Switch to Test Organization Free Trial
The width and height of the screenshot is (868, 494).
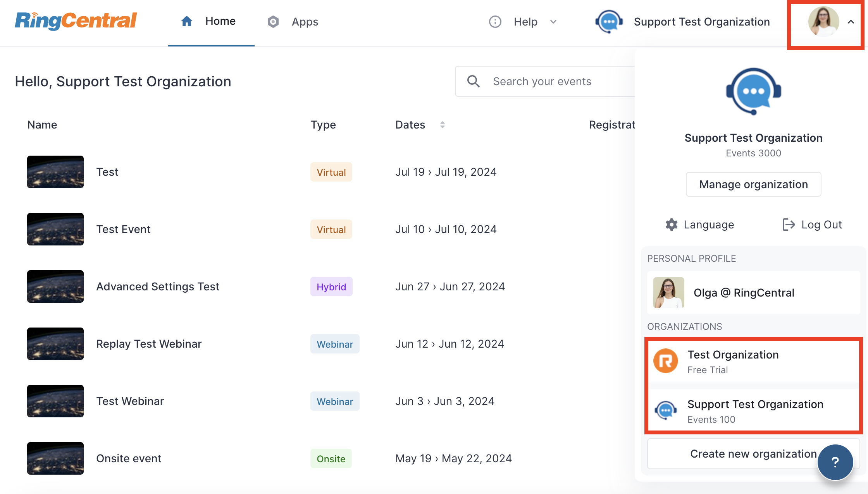click(x=754, y=362)
